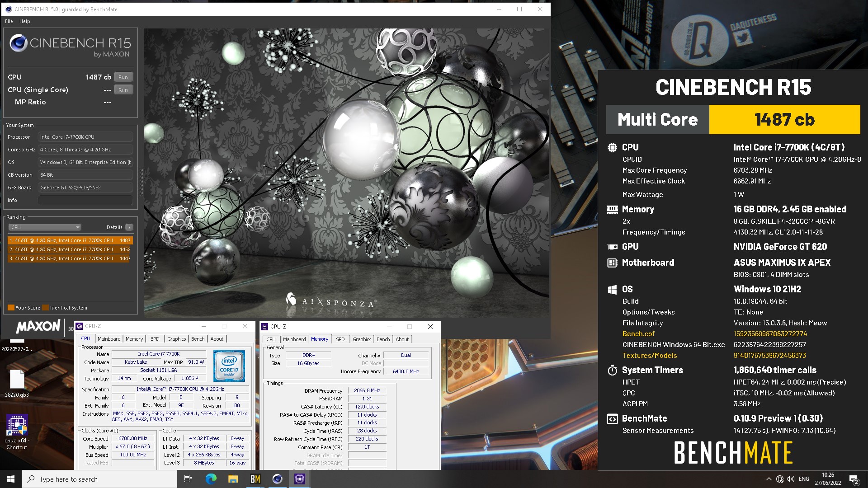Viewport: 868px width, 488px height.
Task: Select ranking entry with score 1487
Action: pyautogui.click(x=70, y=240)
